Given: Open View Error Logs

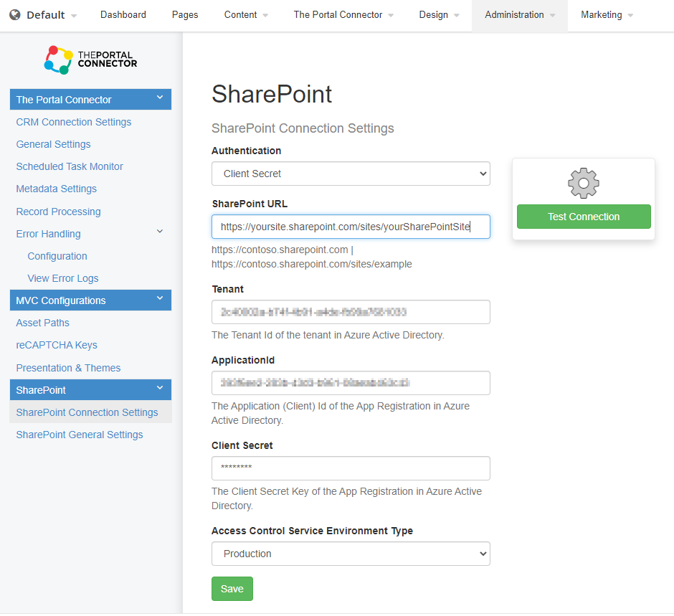Looking at the screenshot, I should coord(63,278).
